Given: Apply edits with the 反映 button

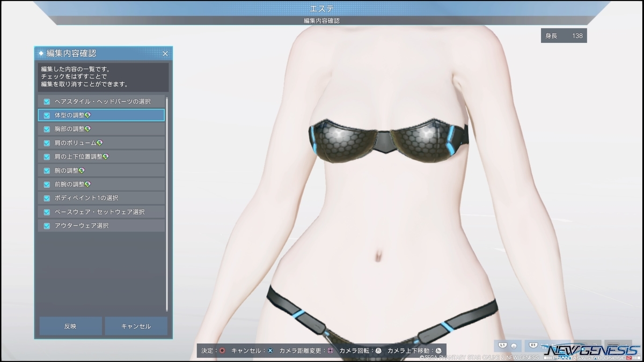Looking at the screenshot, I should (x=70, y=326).
